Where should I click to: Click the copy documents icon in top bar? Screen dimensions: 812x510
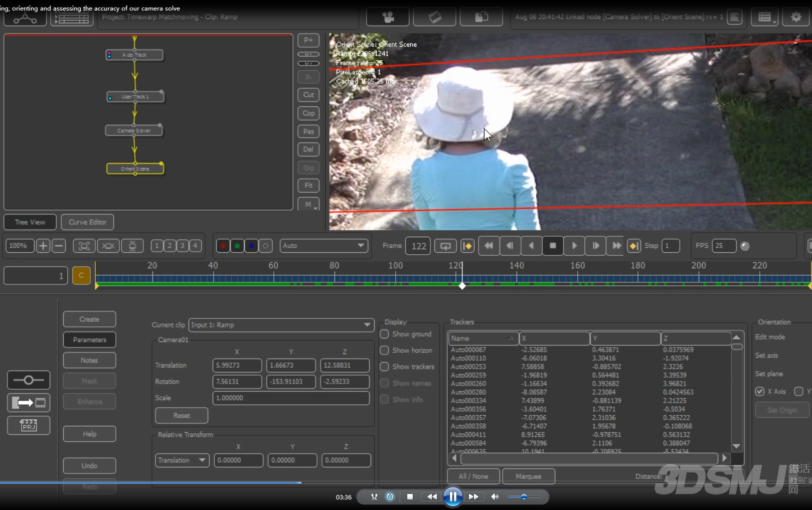(x=481, y=17)
